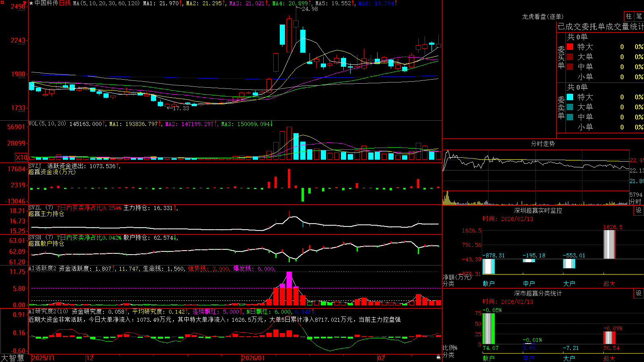Click the 大户 bar showing -553.01

pyautogui.click(x=569, y=264)
